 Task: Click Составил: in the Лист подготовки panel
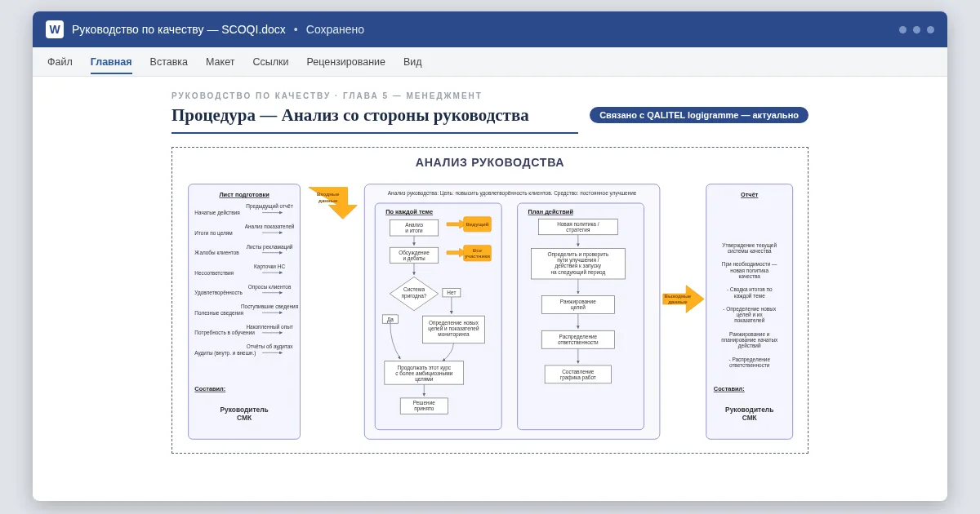(210, 388)
